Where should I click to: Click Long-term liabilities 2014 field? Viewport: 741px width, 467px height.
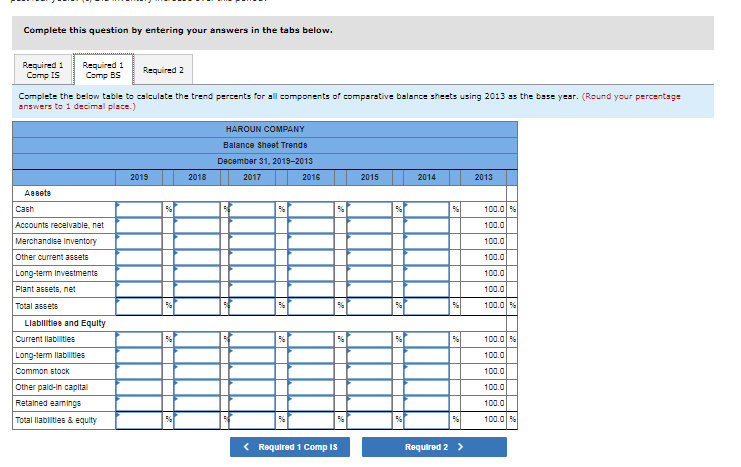tap(427, 355)
